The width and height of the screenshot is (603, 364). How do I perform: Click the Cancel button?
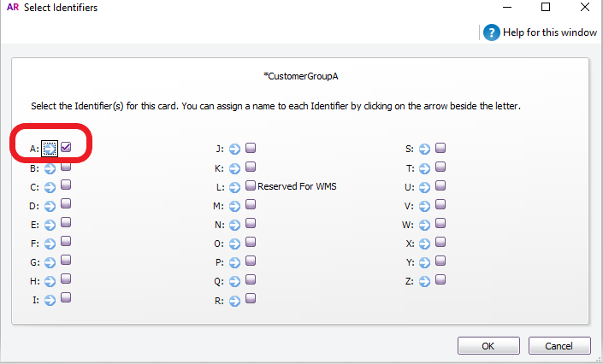click(559, 346)
